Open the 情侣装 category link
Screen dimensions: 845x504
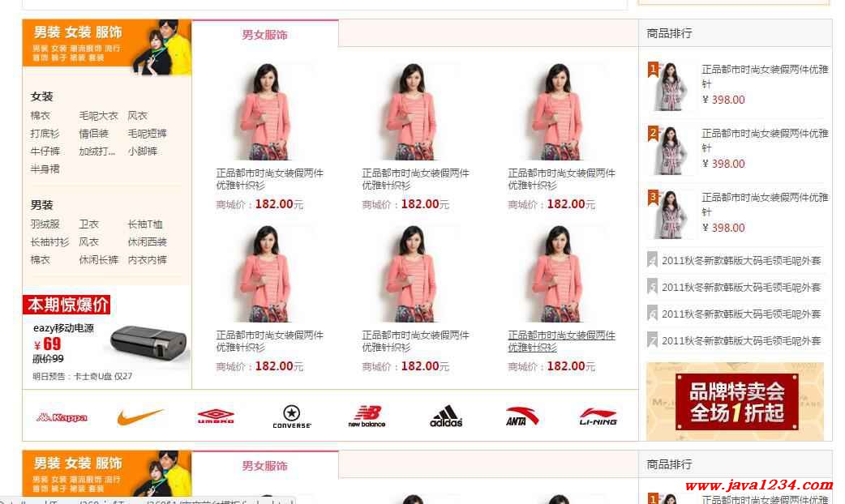[94, 134]
